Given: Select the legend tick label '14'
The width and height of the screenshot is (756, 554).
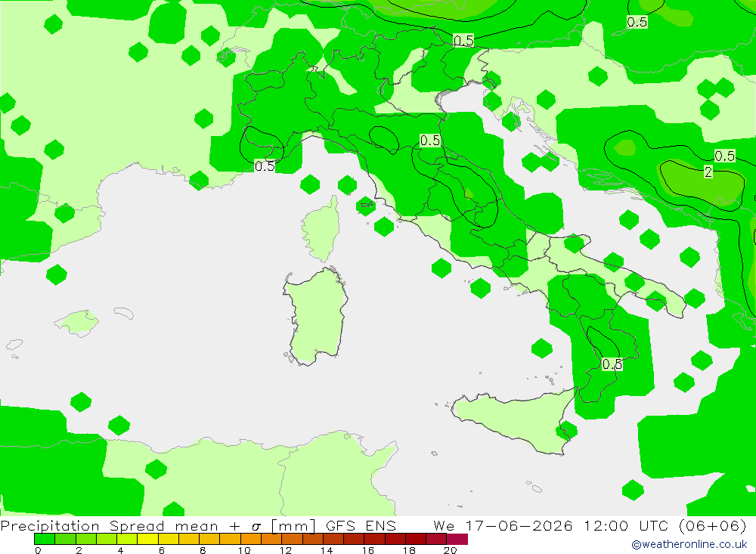Looking at the screenshot, I should click(327, 550).
